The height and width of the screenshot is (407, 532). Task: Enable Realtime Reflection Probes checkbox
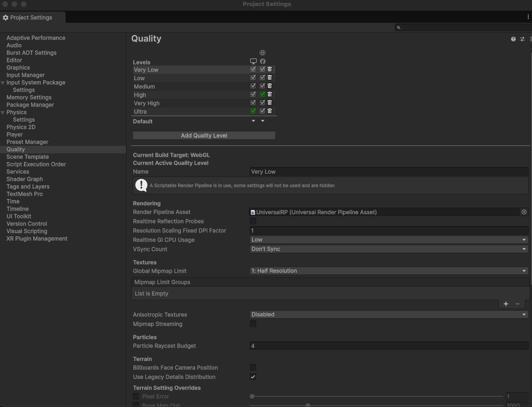(x=253, y=221)
